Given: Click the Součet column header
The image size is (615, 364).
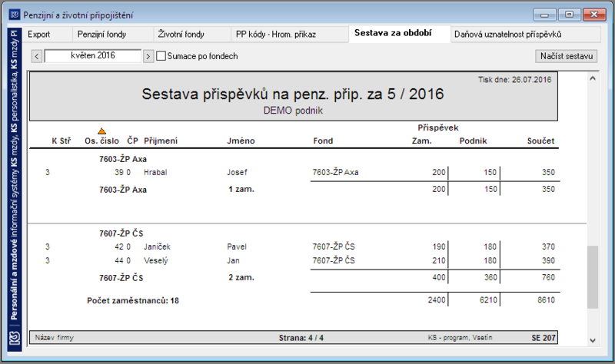Looking at the screenshot, I should point(540,141).
